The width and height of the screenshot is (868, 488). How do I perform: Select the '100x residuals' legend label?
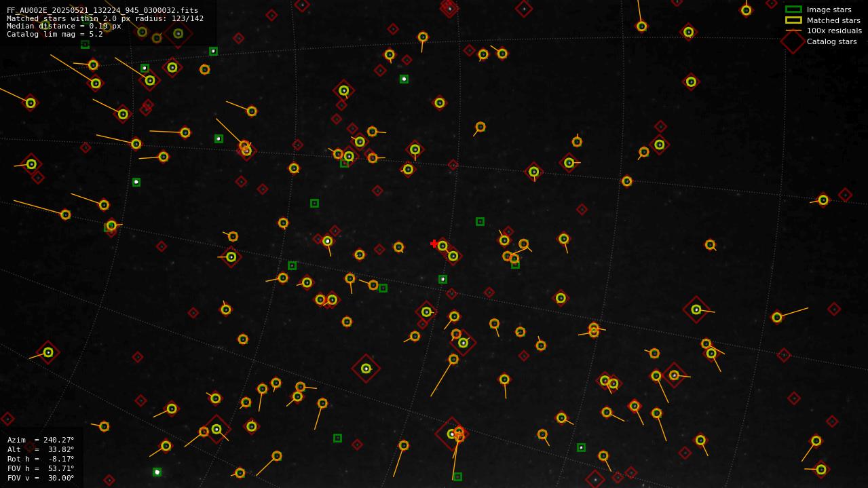coord(834,31)
